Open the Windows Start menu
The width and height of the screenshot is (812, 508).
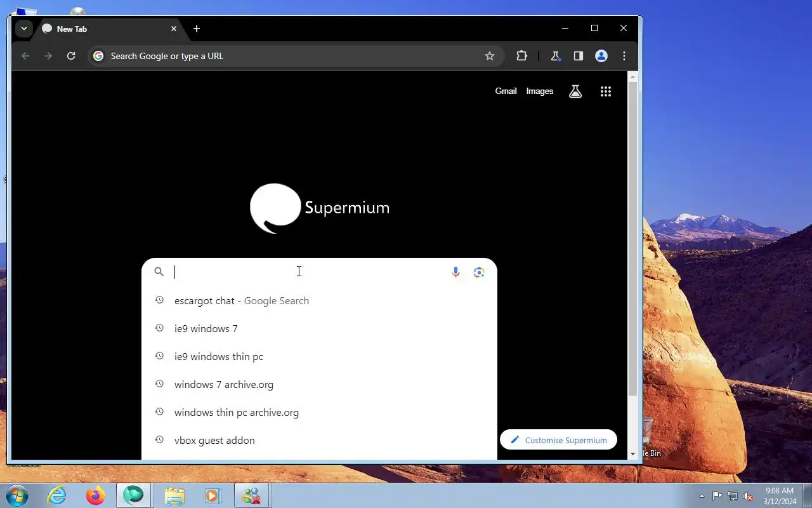pos(17,495)
